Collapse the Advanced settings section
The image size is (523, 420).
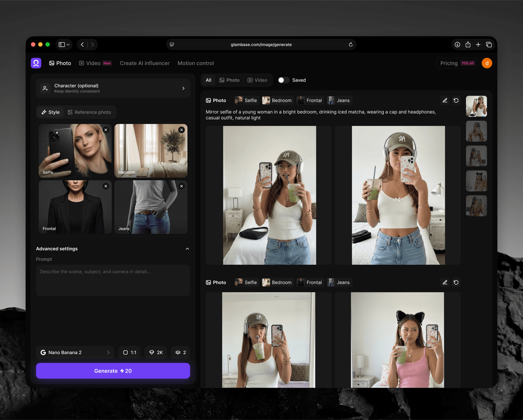point(187,249)
